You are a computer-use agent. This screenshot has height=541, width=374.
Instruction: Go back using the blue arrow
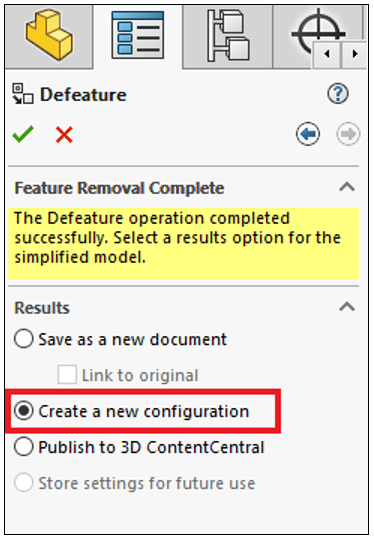[x=308, y=134]
